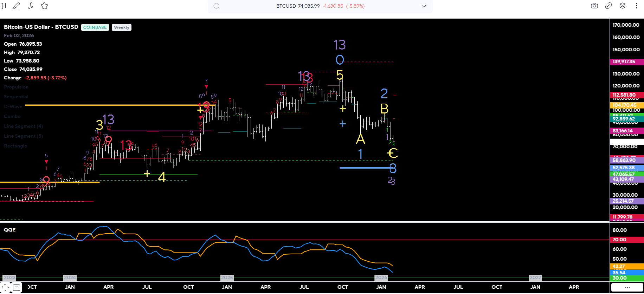Open the fx indicators menu
The width and height of the screenshot is (644, 294).
point(31,6)
